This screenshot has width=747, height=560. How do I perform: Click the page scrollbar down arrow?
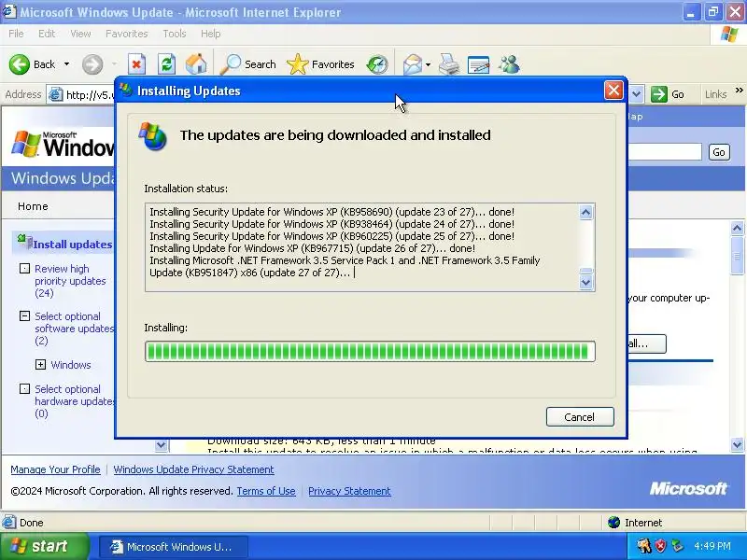coord(737,445)
